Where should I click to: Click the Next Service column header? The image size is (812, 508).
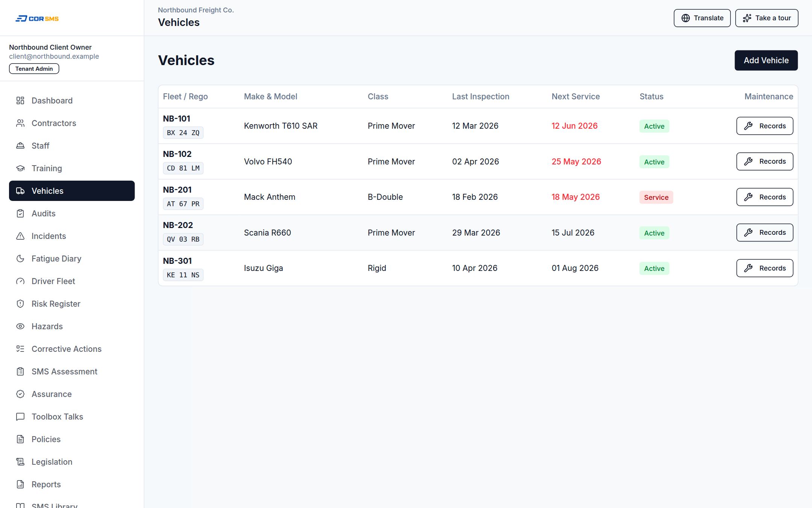point(576,96)
